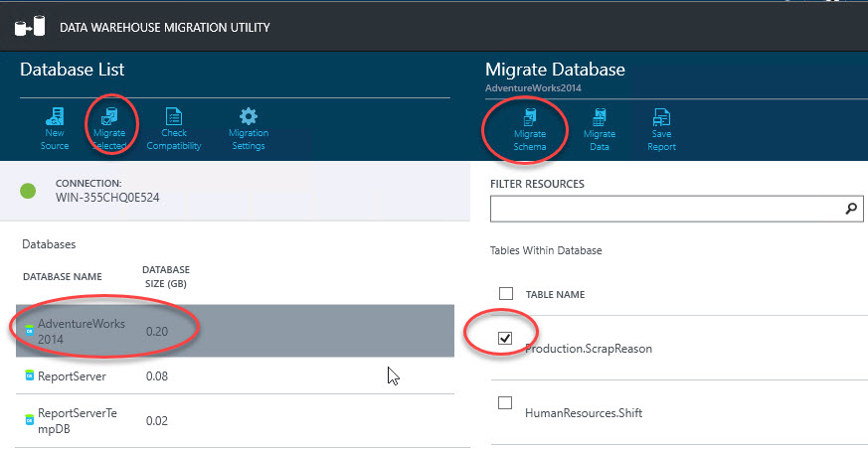Click the Migrate Schema icon

pyautogui.click(x=530, y=118)
